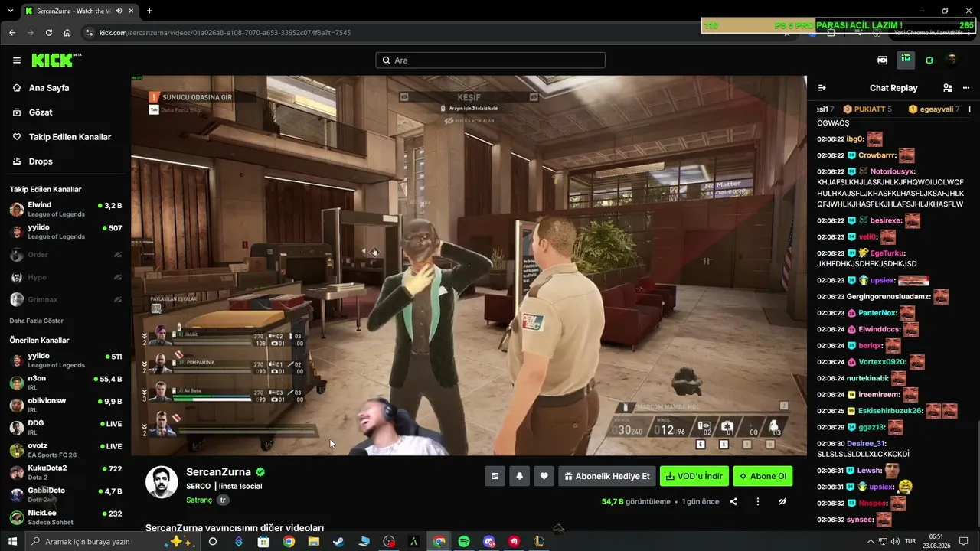
Task: Click VOD'u İndir download button
Action: [694, 476]
